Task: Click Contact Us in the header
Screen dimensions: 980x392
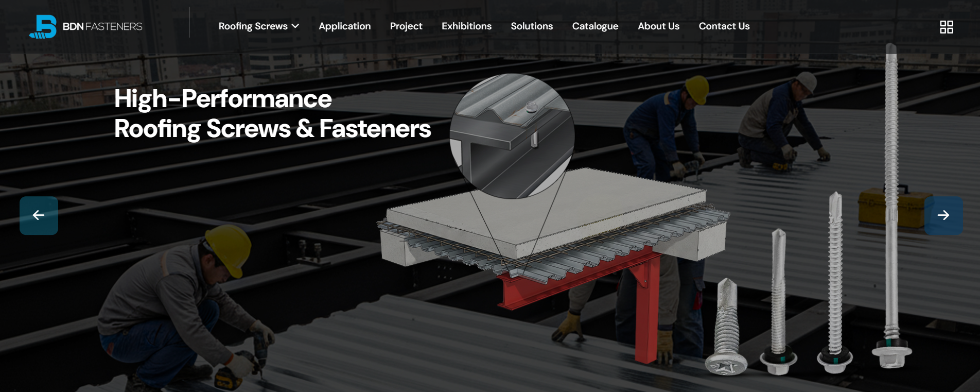Action: coord(724,26)
